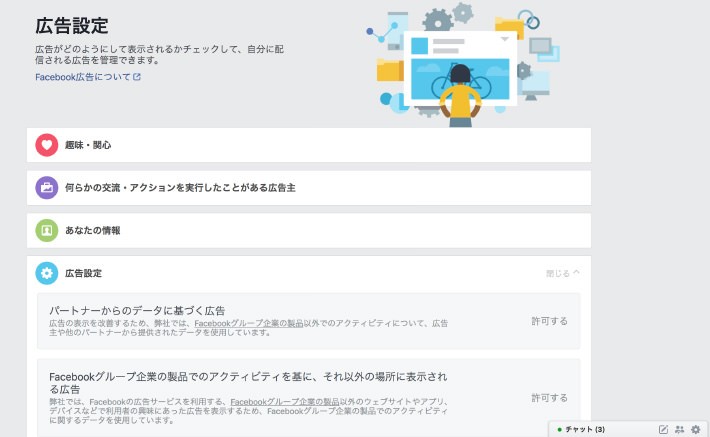Click the heart icon for 趣味・関心
Image resolution: width=710 pixels, height=437 pixels.
click(47, 145)
